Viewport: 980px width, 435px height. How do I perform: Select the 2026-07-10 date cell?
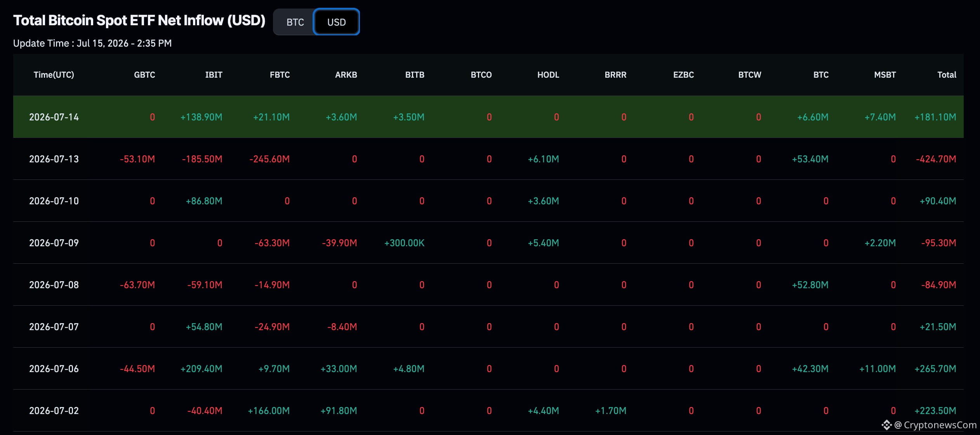click(x=54, y=201)
